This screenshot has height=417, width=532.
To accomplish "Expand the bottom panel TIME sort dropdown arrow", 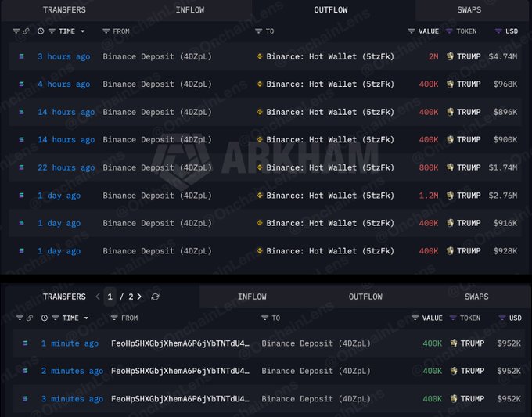I will tap(86, 318).
